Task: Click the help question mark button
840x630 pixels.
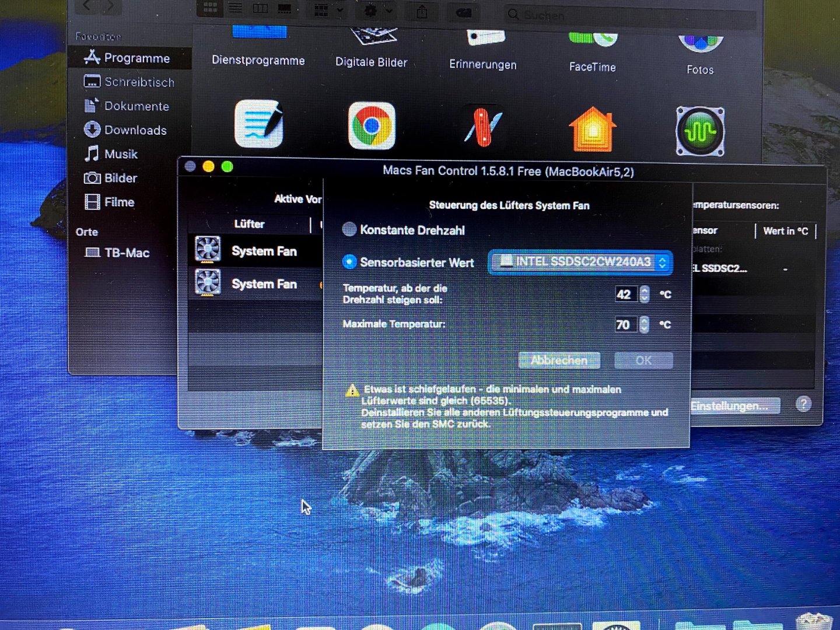Action: [x=803, y=404]
